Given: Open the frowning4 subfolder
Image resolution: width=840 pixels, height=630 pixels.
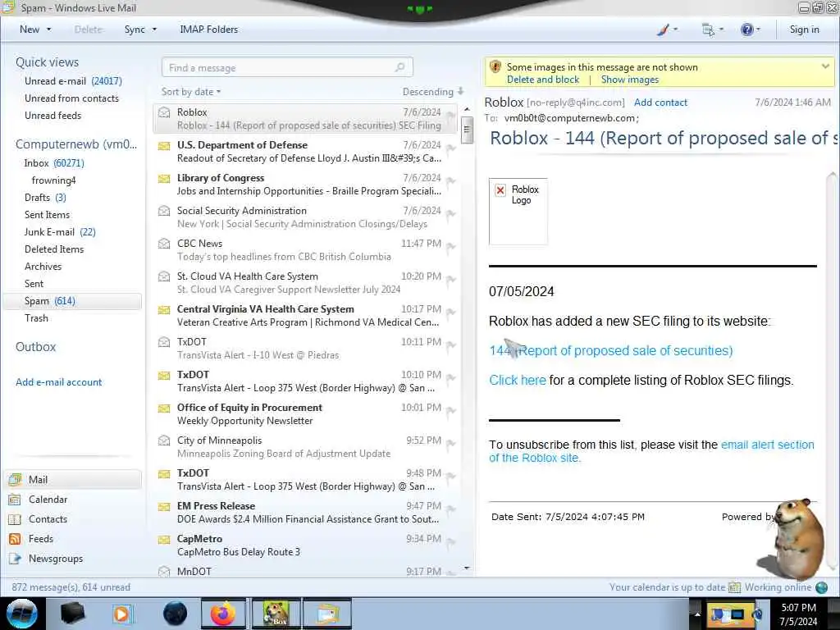Looking at the screenshot, I should point(53,180).
